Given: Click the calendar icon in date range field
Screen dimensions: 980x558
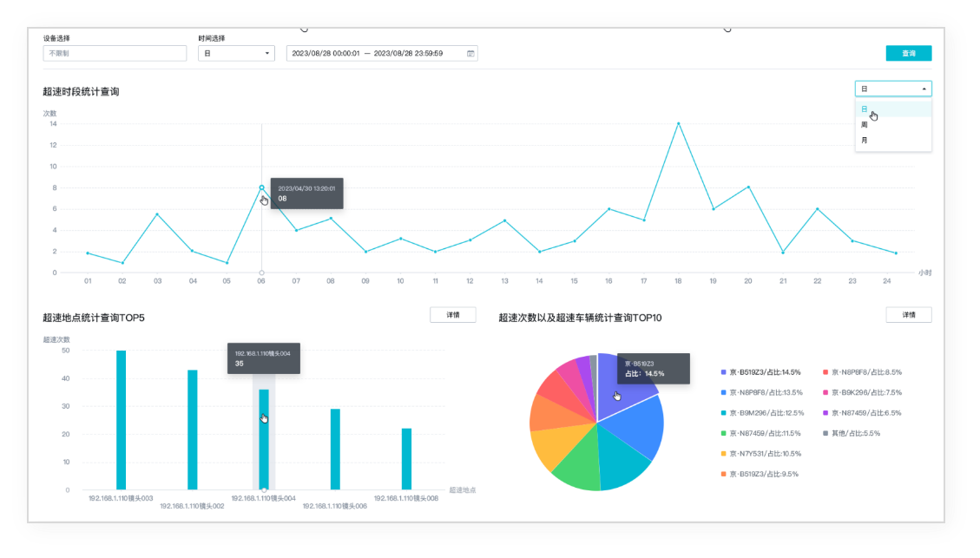Looking at the screenshot, I should click(470, 54).
